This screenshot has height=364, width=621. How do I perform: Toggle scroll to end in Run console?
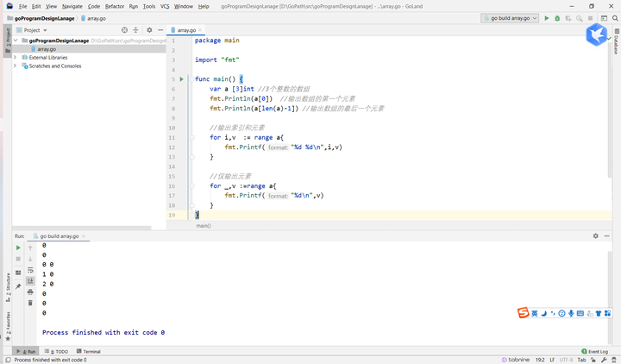pyautogui.click(x=30, y=281)
